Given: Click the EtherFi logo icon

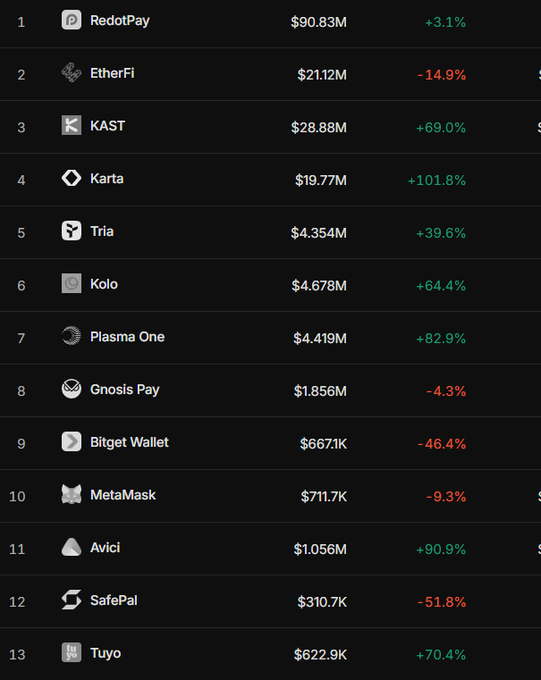Looking at the screenshot, I should click(x=71, y=73).
